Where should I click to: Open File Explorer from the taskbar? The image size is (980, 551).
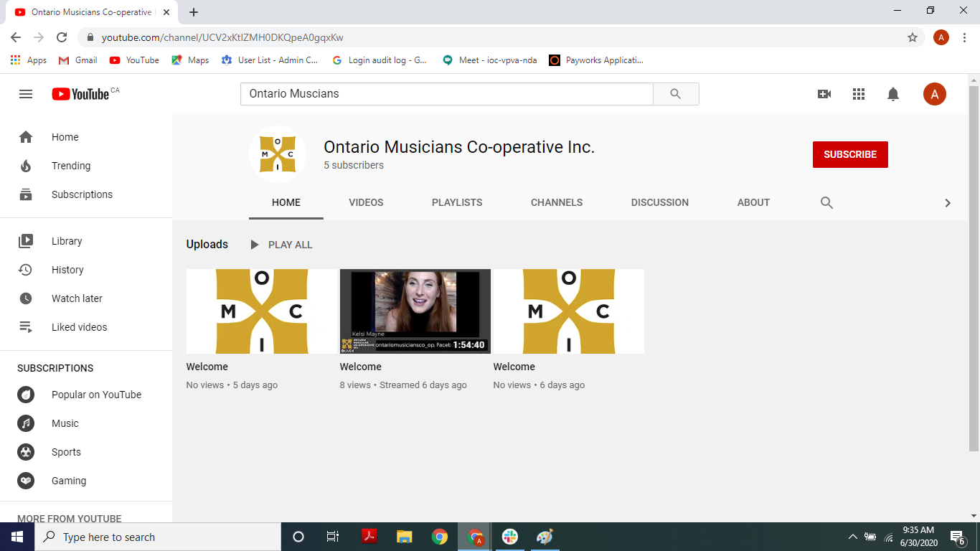point(405,537)
